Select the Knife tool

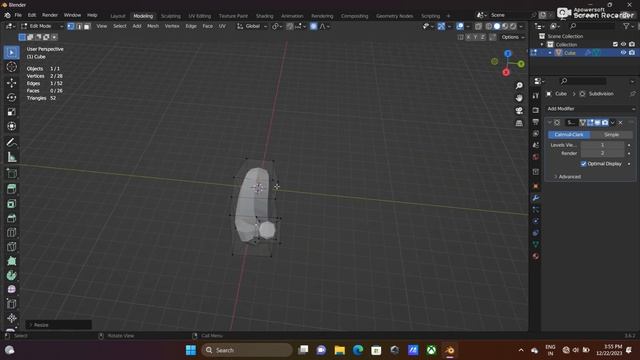(11, 247)
